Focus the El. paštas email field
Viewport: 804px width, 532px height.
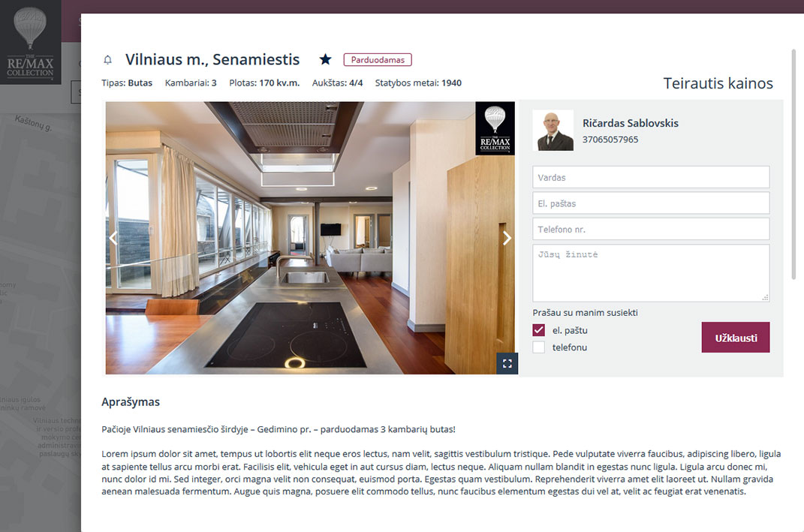pyautogui.click(x=651, y=203)
